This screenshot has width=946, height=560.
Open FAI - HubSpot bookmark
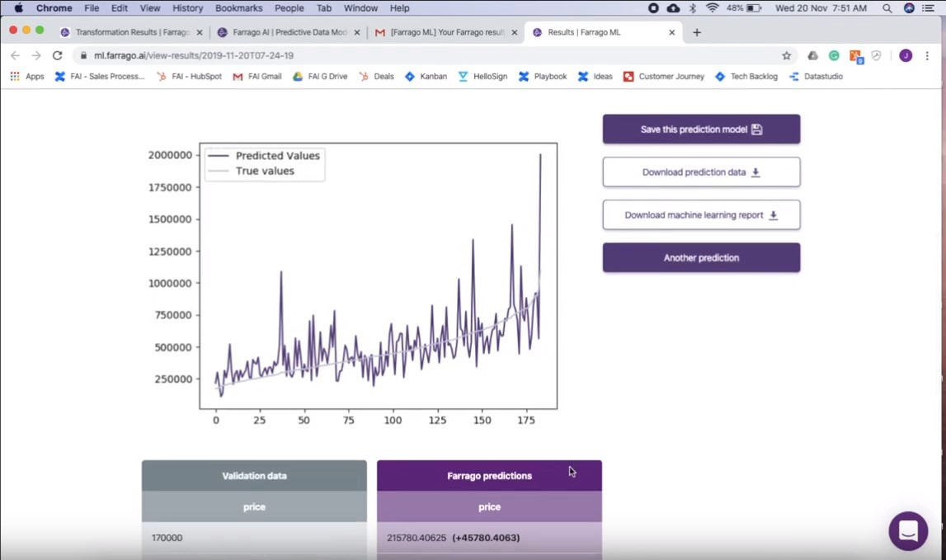point(189,77)
